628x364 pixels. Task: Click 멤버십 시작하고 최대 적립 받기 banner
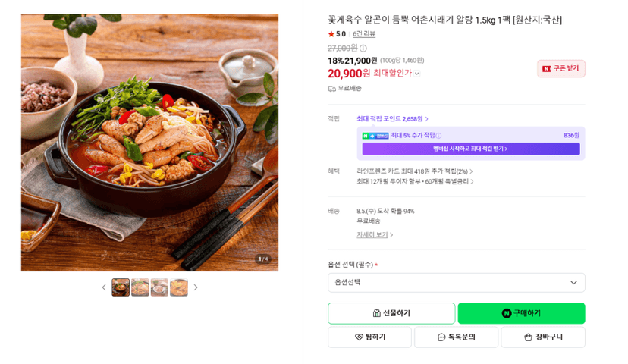470,149
